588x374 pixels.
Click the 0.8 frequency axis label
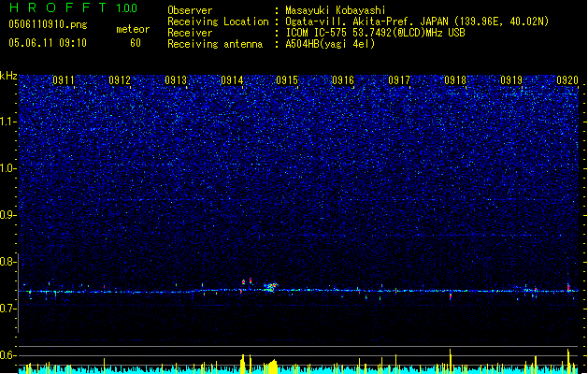(7, 262)
